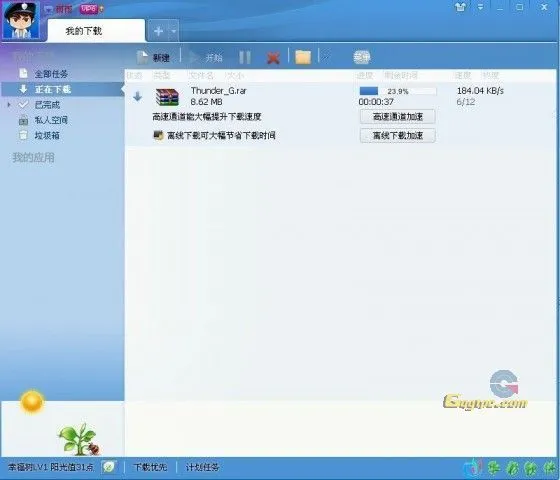Open 下载优先 in the status bar
560x480 pixels.
pos(150,467)
